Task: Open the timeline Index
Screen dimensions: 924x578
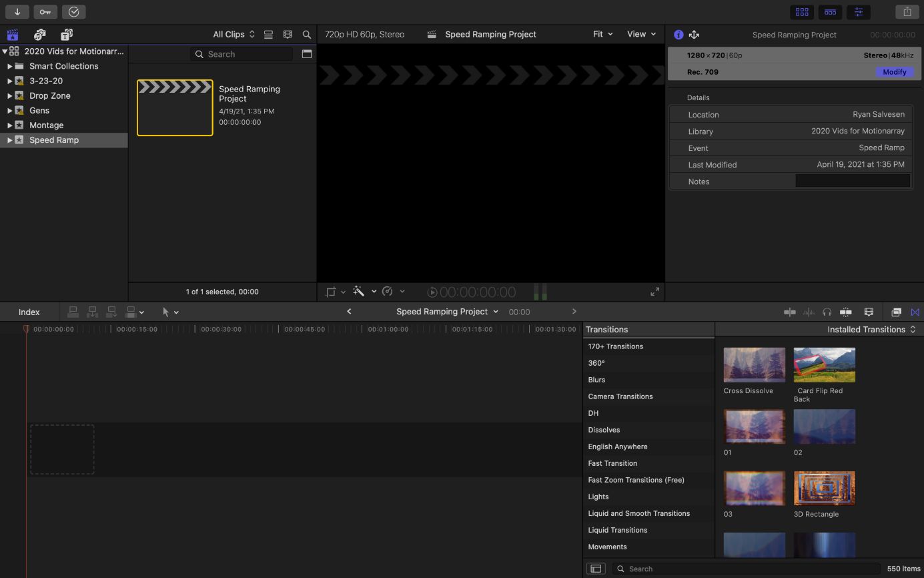Action: pyautogui.click(x=29, y=312)
